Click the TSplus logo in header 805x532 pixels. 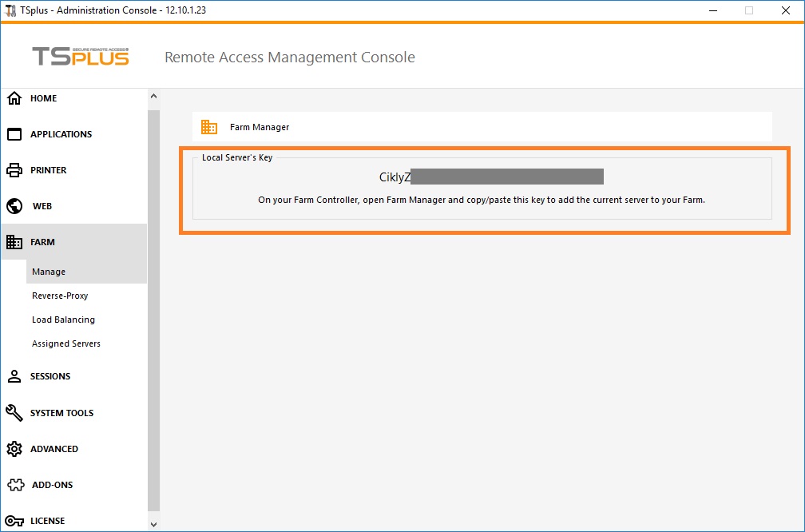pyautogui.click(x=80, y=57)
